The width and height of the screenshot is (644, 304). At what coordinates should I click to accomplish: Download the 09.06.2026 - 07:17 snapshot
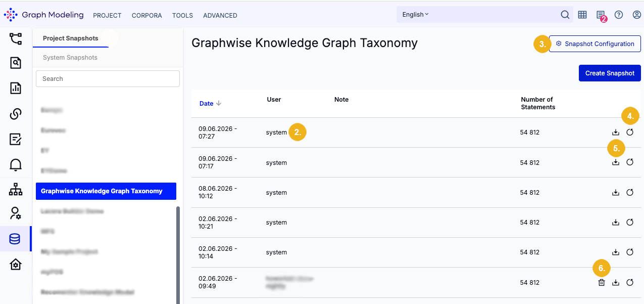615,162
